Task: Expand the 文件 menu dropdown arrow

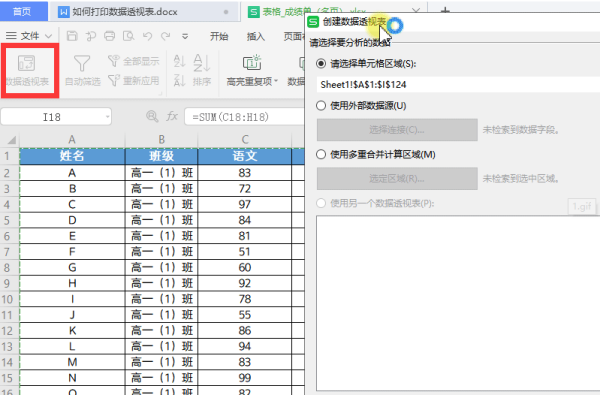Action: point(49,36)
